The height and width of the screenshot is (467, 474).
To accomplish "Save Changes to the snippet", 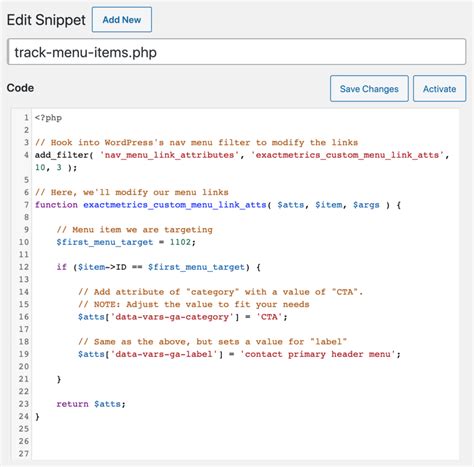I will pos(369,89).
